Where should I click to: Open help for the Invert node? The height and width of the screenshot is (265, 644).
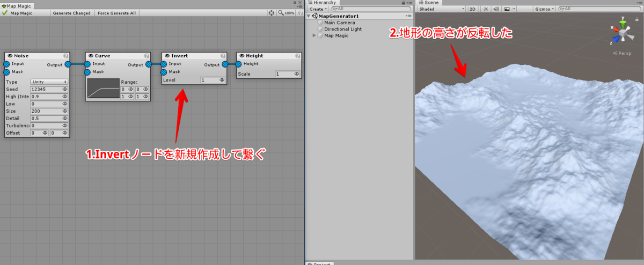(223, 56)
